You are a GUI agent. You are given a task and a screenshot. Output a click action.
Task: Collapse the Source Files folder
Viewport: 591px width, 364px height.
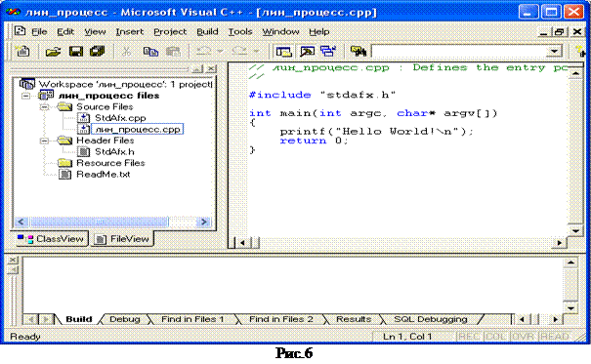pyautogui.click(x=45, y=107)
